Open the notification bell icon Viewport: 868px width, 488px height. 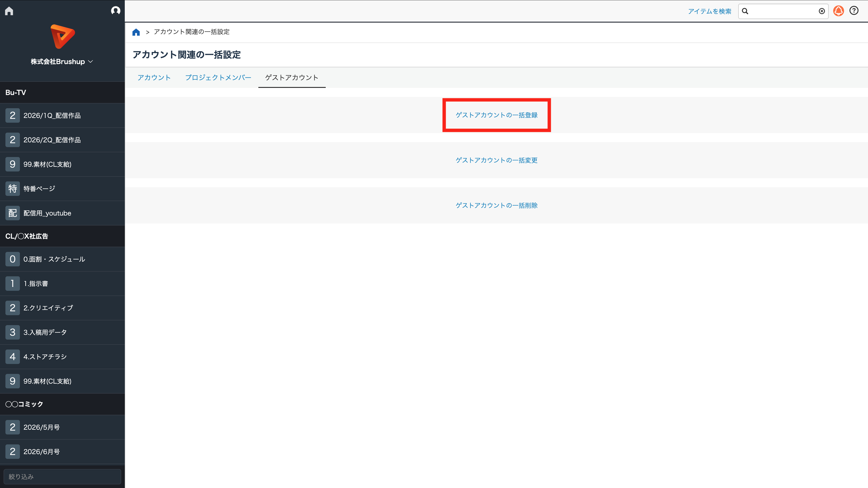pos(838,11)
